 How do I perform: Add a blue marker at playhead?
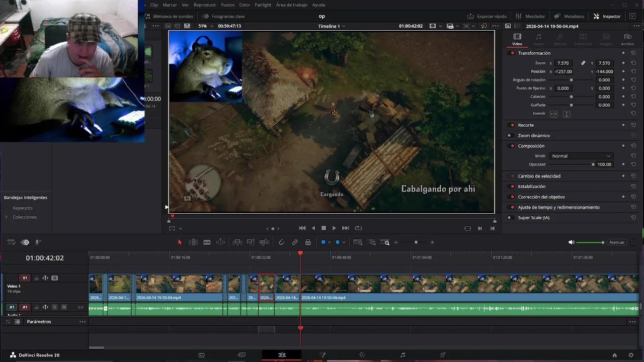tap(337, 242)
